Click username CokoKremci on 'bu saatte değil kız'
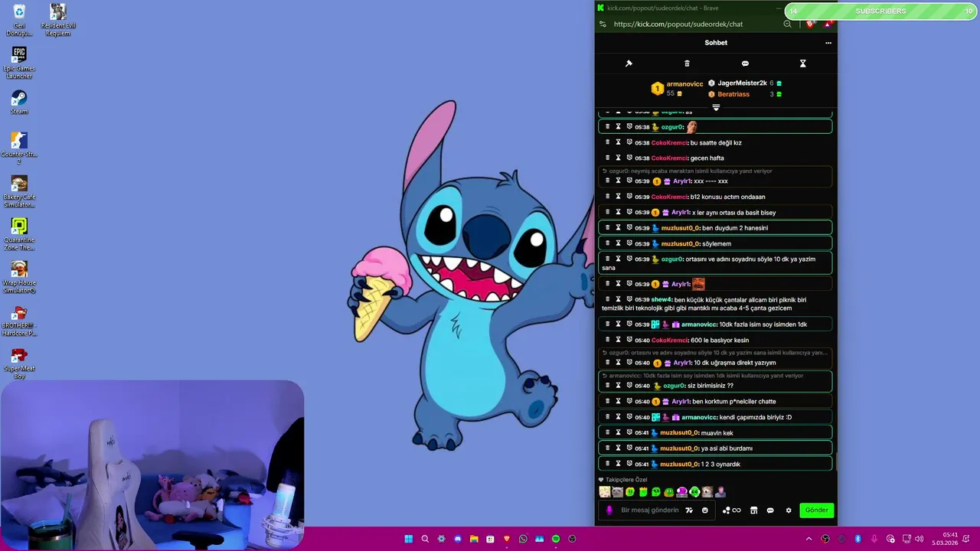Image resolution: width=980 pixels, height=551 pixels. (x=669, y=142)
